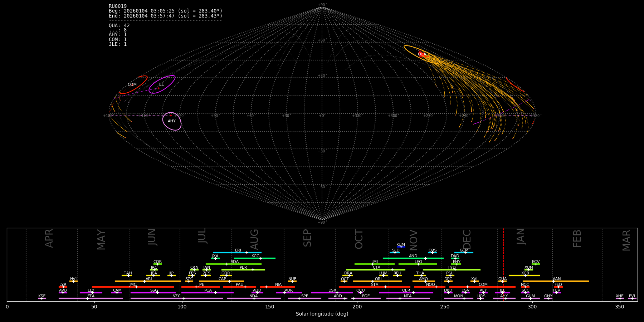Click the KSE label at the timeline's left

click(x=42, y=296)
